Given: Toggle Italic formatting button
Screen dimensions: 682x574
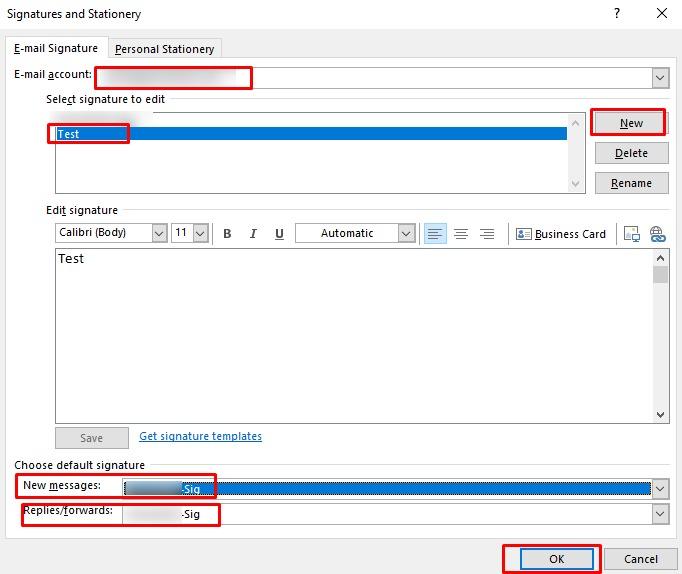Looking at the screenshot, I should (253, 234).
